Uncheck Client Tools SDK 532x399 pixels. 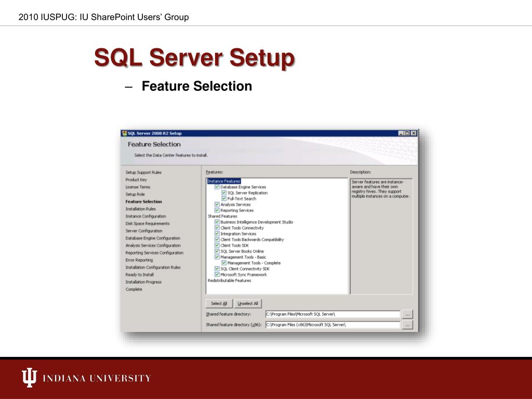(217, 245)
